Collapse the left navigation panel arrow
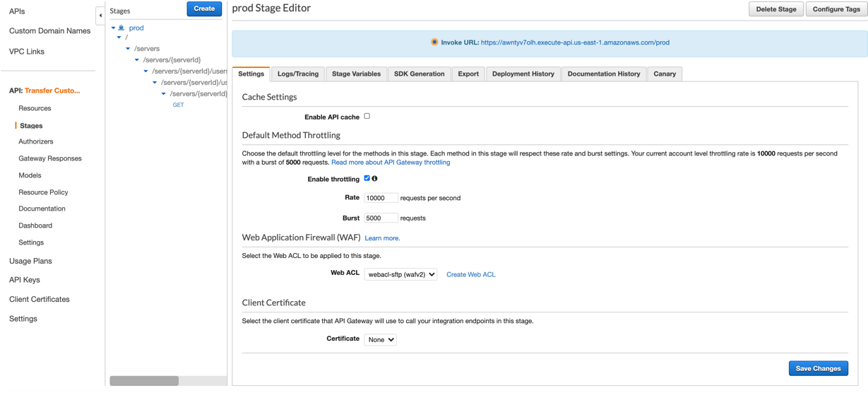The width and height of the screenshot is (868, 393). (100, 15)
